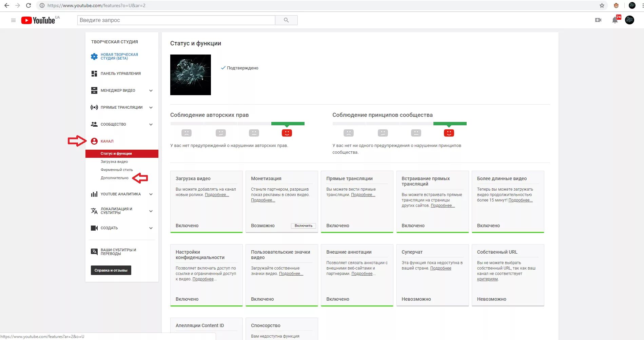Bookmark this page with the star icon
The height and width of the screenshot is (340, 644).
[x=602, y=5]
